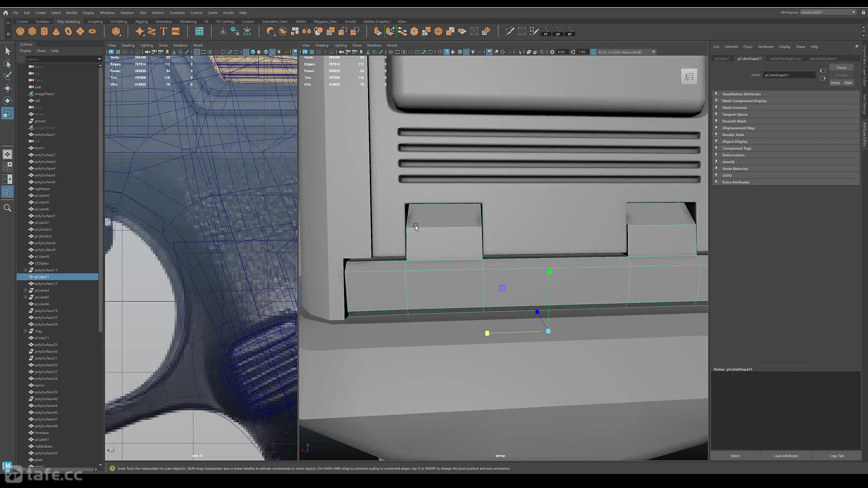The width and height of the screenshot is (868, 488).
Task: Activate the Rotate tool in the toolbox
Action: tap(7, 100)
